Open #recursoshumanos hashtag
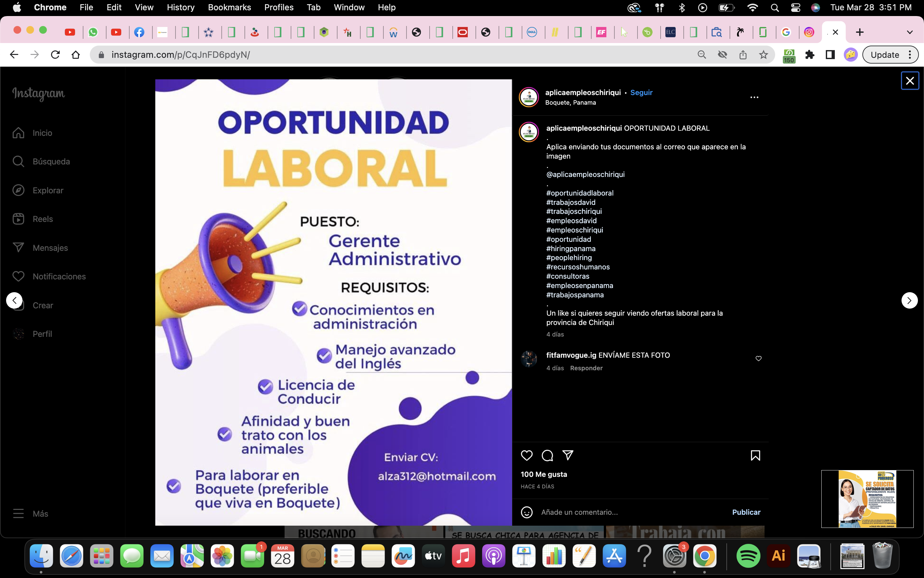The height and width of the screenshot is (578, 924). click(578, 267)
